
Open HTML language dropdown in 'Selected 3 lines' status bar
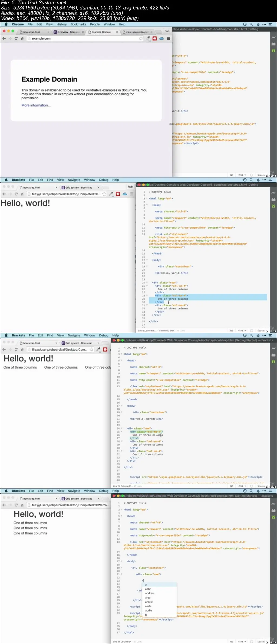(242, 331)
